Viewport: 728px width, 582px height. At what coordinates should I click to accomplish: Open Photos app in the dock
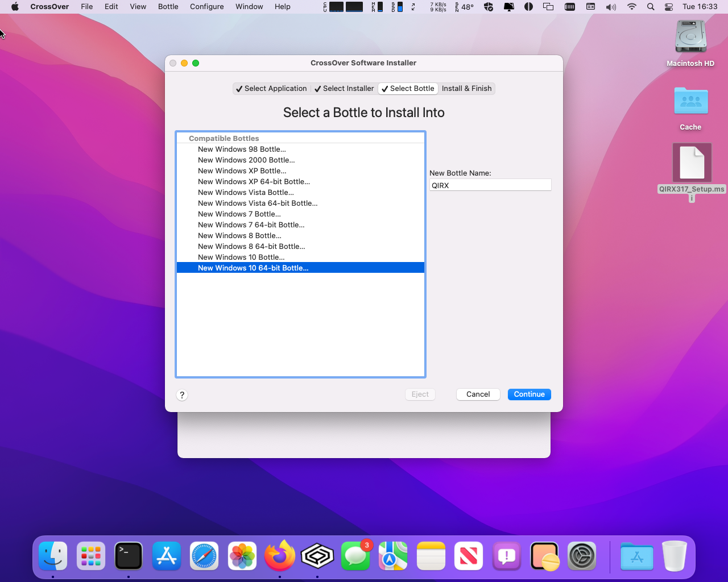[x=242, y=555]
